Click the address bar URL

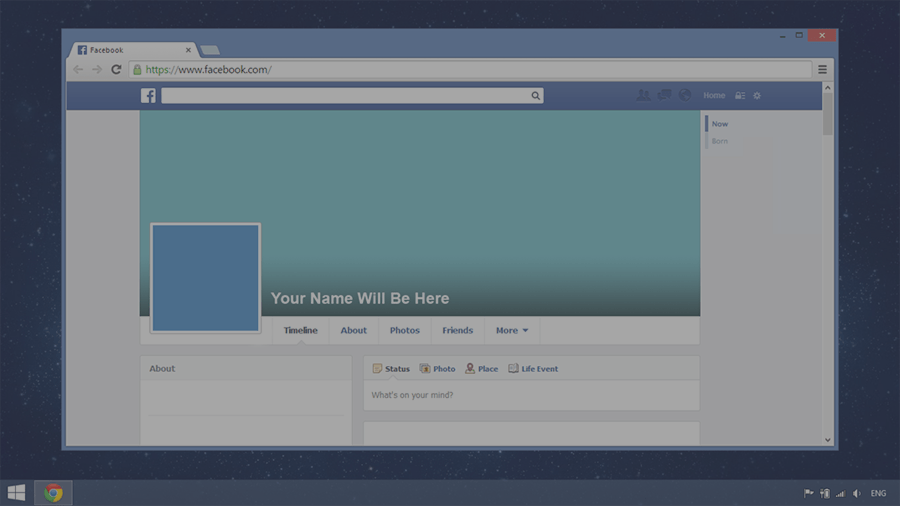(208, 69)
